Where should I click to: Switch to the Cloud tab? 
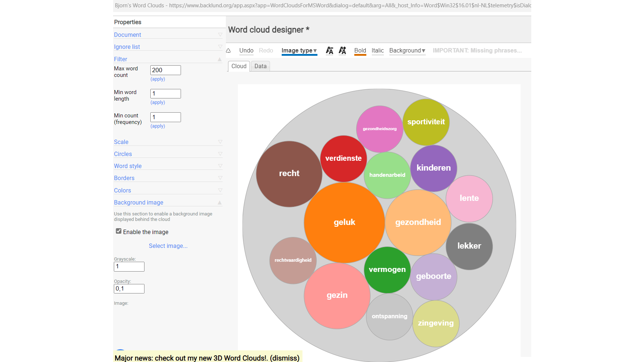239,66
